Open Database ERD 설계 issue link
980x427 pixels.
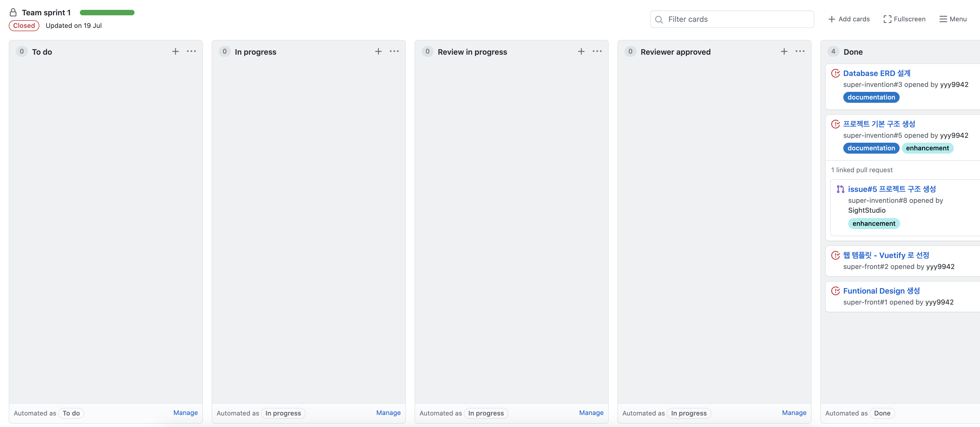click(877, 73)
